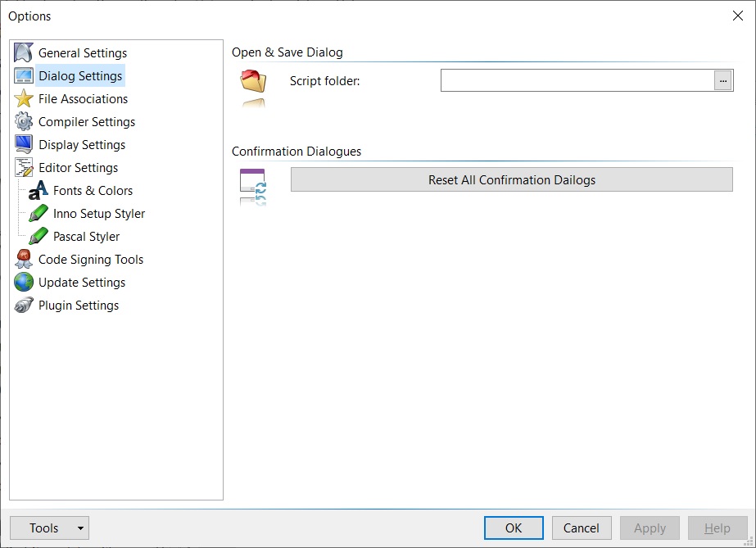Image resolution: width=756 pixels, height=548 pixels.
Task: Click the Inno Setup Styler marker icon
Action: point(38,213)
